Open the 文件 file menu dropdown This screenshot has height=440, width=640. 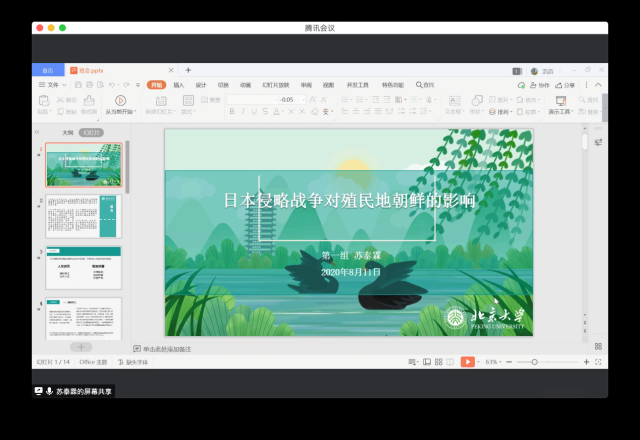point(52,85)
